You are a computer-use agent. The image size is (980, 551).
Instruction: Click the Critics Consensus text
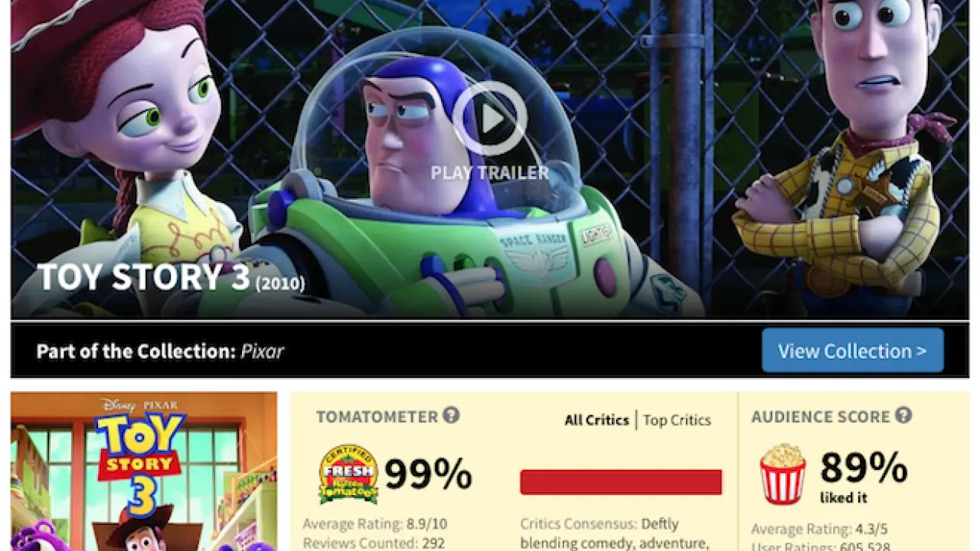point(599,533)
